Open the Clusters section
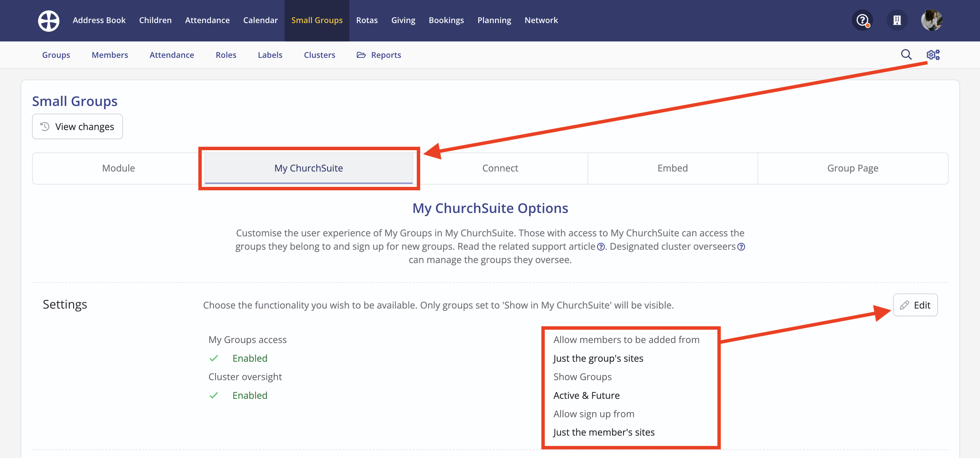 320,55
